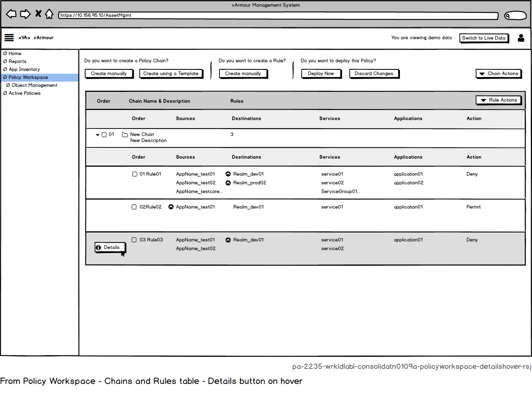This screenshot has width=532, height=398.
Task: Click the browser URL address field
Action: (x=278, y=15)
